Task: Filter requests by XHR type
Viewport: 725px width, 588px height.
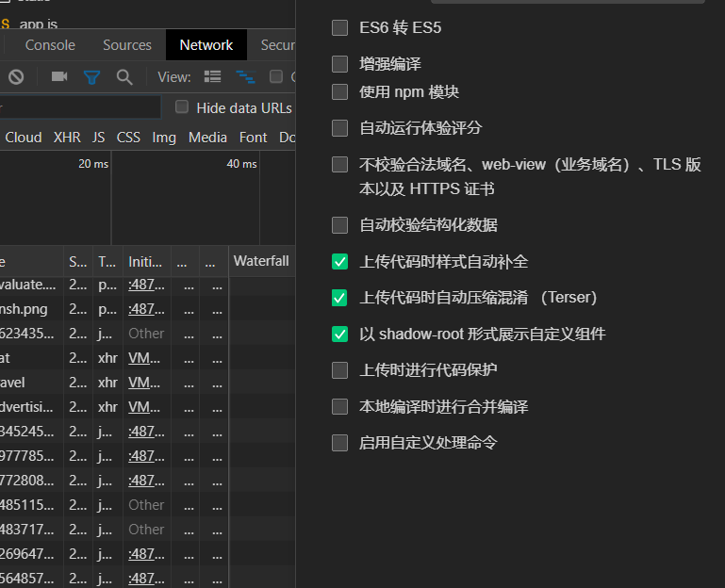Action: point(67,138)
